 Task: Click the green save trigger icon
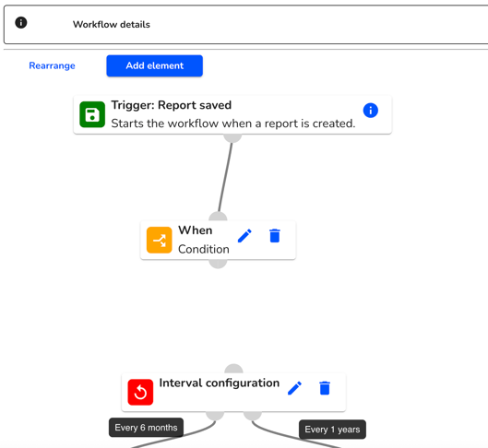(92, 114)
